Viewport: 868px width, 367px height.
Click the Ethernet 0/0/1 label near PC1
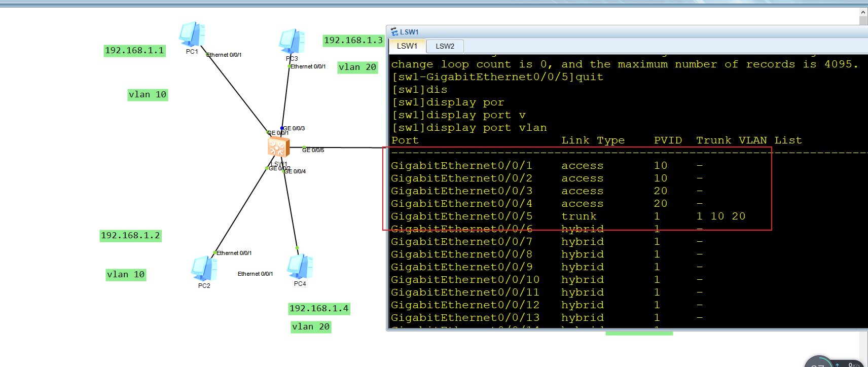[x=224, y=55]
